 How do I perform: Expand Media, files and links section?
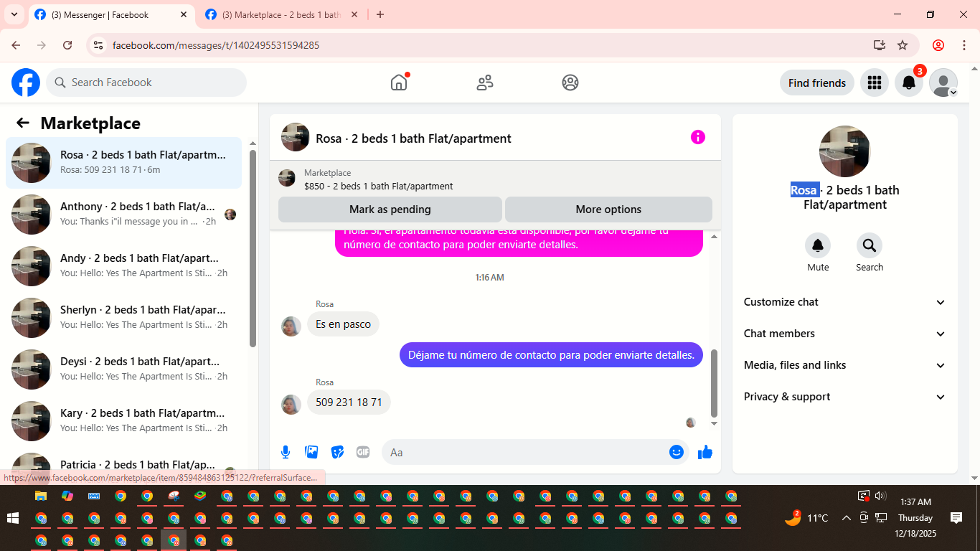coord(844,365)
